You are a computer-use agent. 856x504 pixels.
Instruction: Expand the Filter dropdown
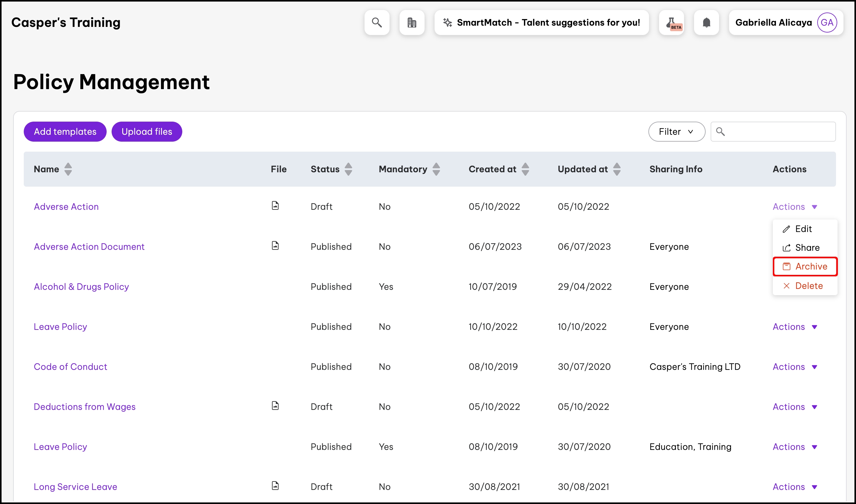point(676,132)
